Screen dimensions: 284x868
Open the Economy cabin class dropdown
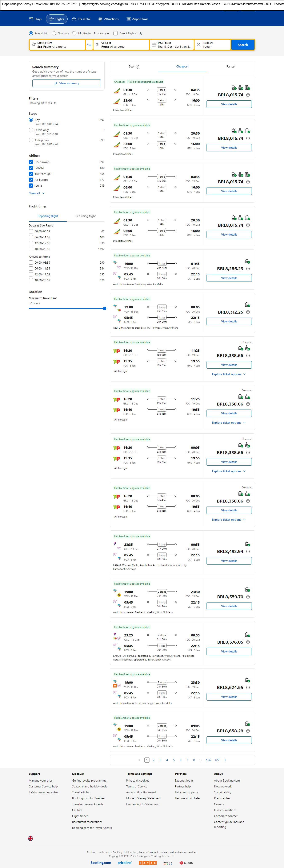(102, 33)
